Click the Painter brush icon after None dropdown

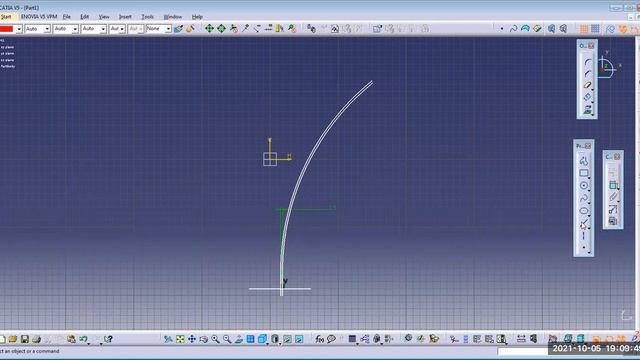tap(178, 29)
